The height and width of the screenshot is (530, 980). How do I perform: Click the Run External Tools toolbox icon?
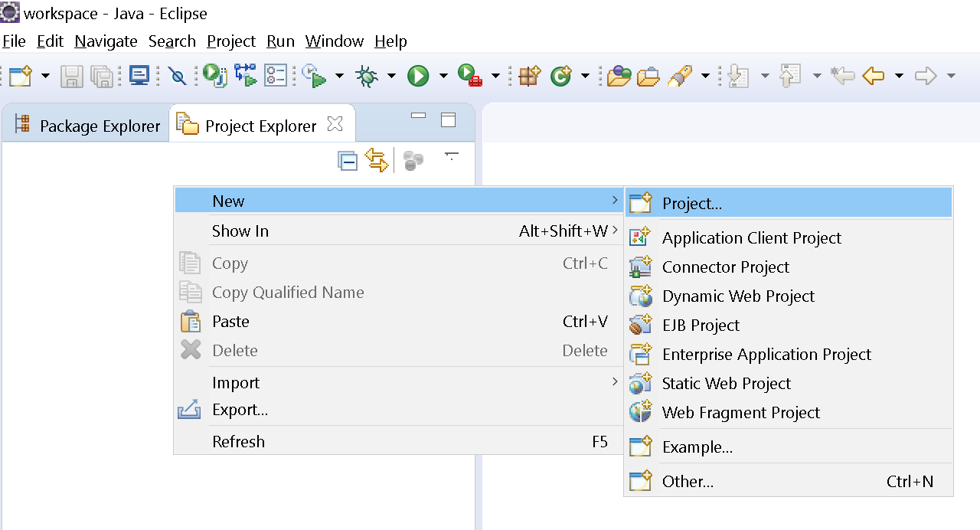coord(469,75)
